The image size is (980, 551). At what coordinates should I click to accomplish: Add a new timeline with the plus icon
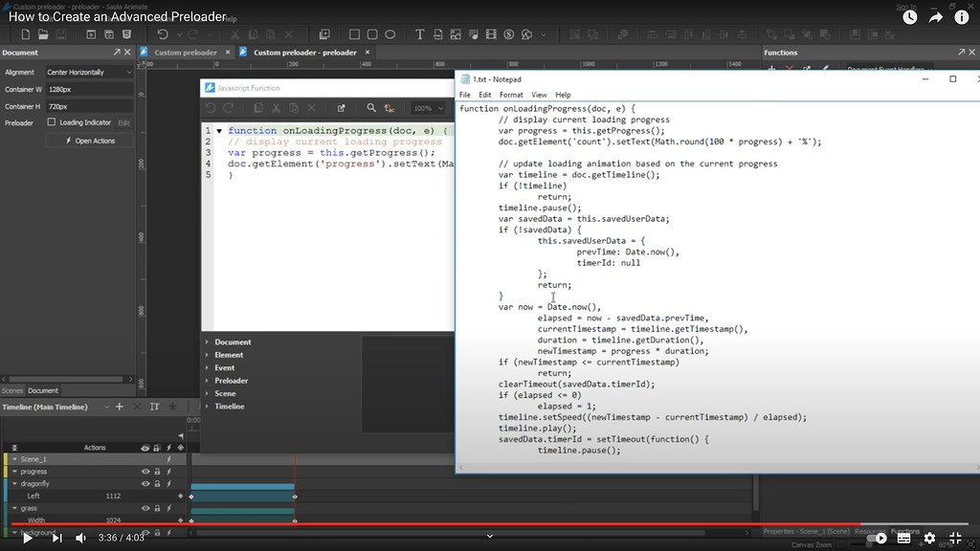pyautogui.click(x=120, y=407)
